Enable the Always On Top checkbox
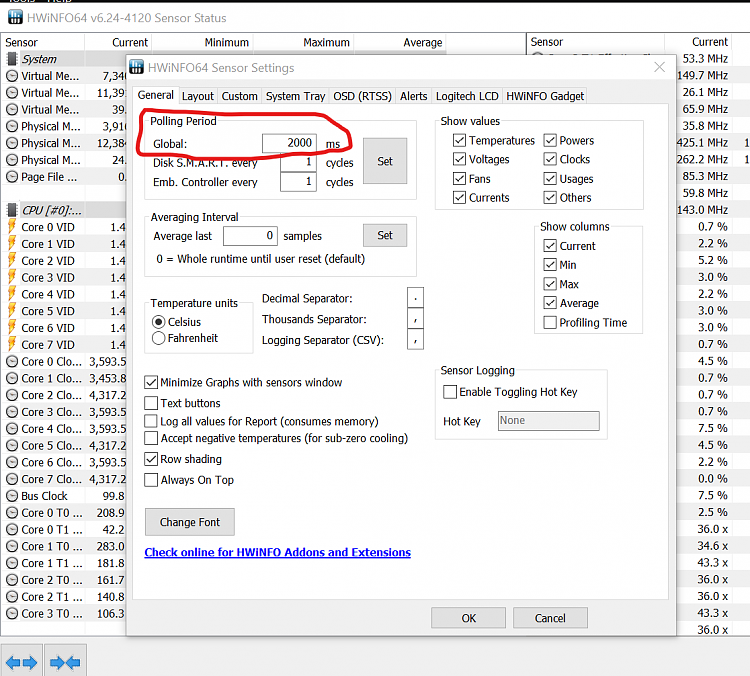The image size is (750, 676). (x=151, y=480)
